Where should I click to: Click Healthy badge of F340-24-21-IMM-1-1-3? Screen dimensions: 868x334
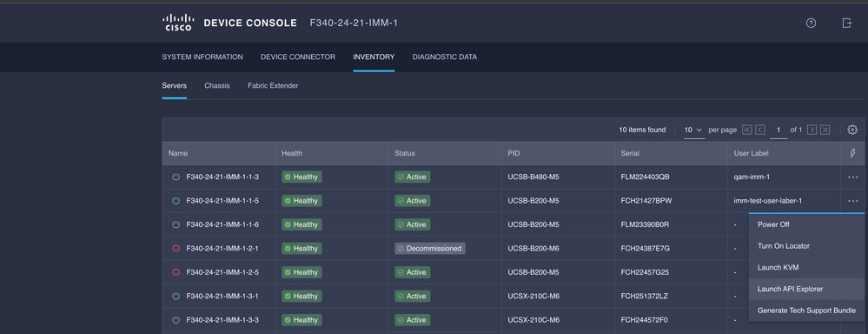click(301, 177)
